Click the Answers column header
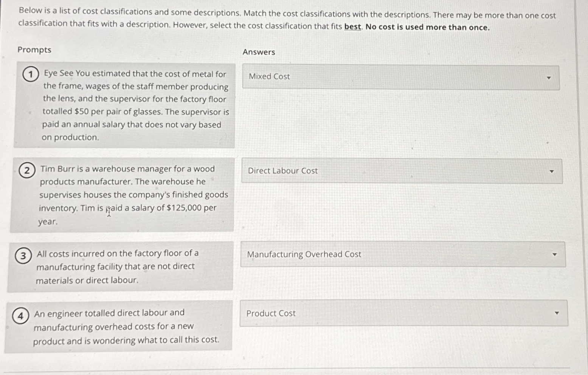 pos(259,52)
